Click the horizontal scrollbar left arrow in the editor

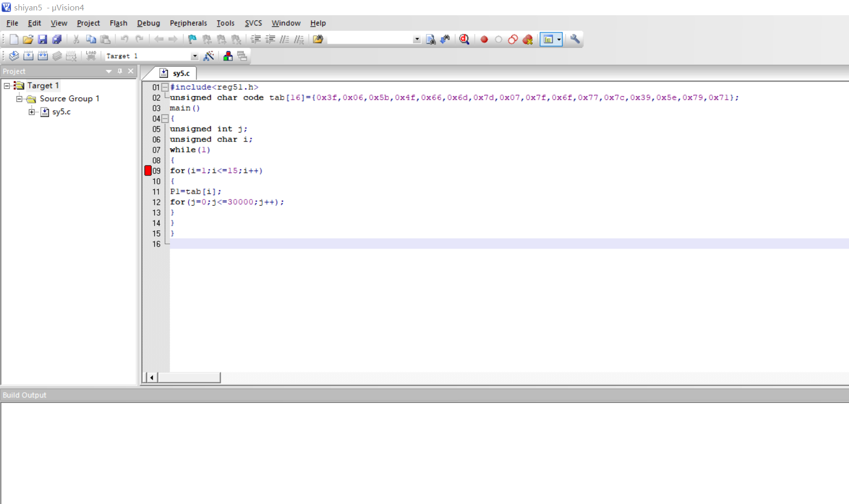coord(152,377)
